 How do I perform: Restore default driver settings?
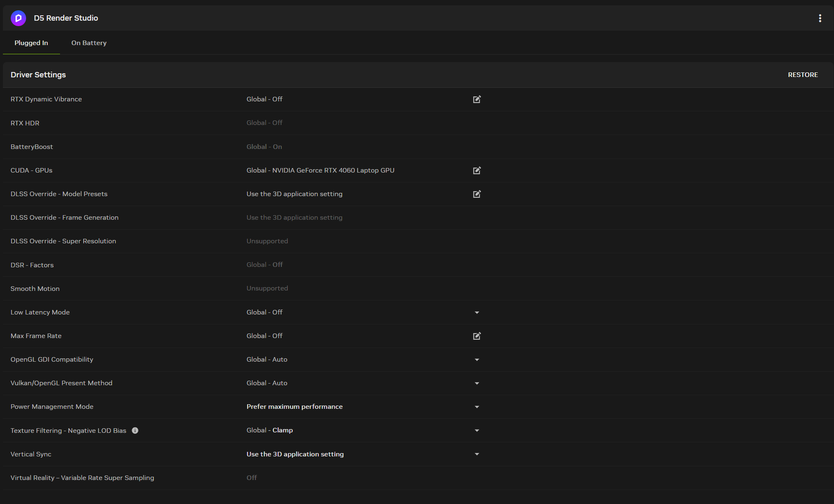tap(803, 75)
